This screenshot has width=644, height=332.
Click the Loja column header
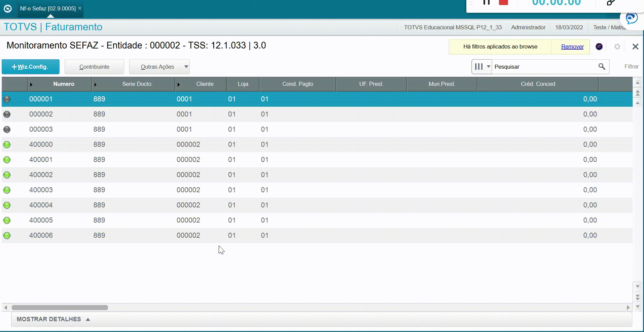(x=243, y=84)
